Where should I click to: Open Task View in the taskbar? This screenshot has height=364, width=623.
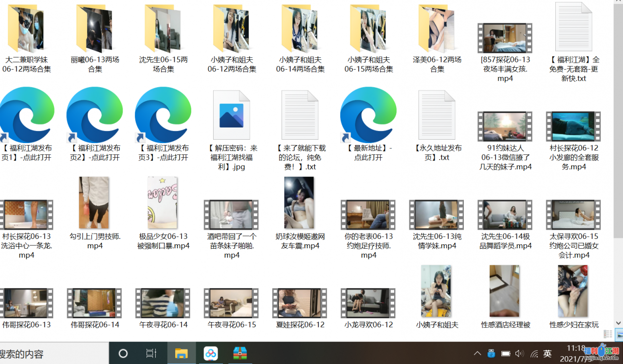point(151,353)
